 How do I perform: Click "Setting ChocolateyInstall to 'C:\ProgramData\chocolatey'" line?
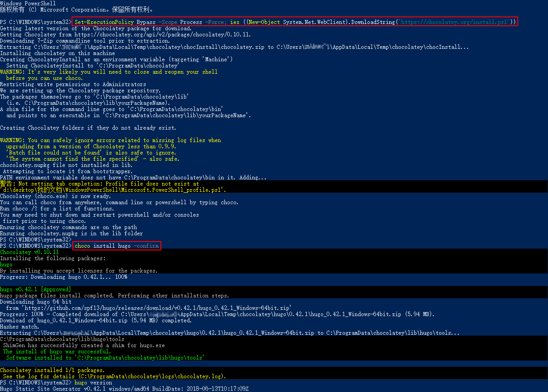(93, 65)
